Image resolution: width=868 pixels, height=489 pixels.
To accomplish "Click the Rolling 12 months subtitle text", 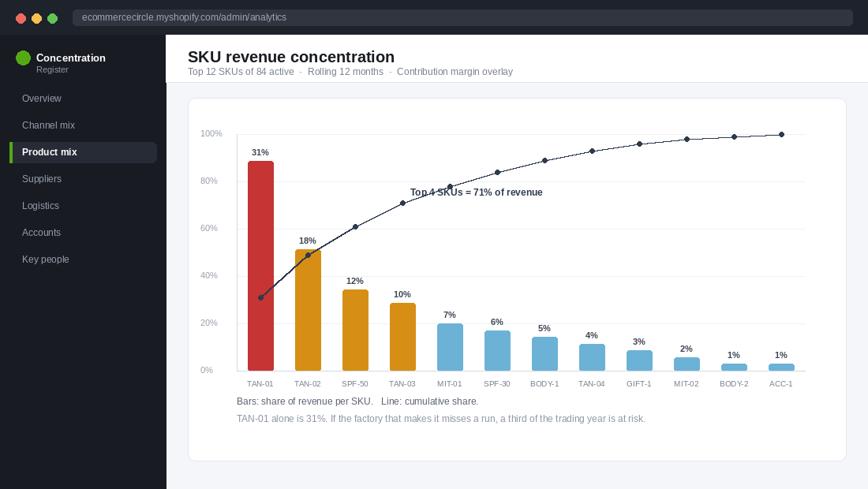I will (346, 72).
